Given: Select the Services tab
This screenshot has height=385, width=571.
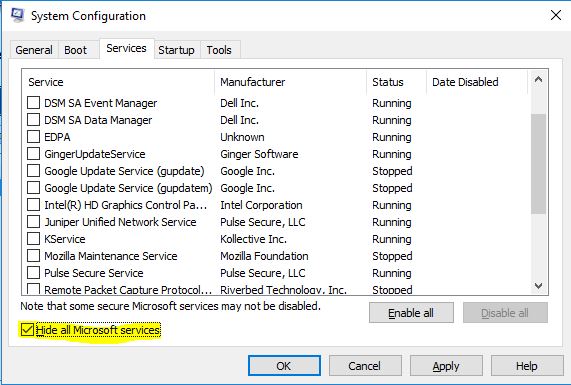Looking at the screenshot, I should click(x=126, y=48).
